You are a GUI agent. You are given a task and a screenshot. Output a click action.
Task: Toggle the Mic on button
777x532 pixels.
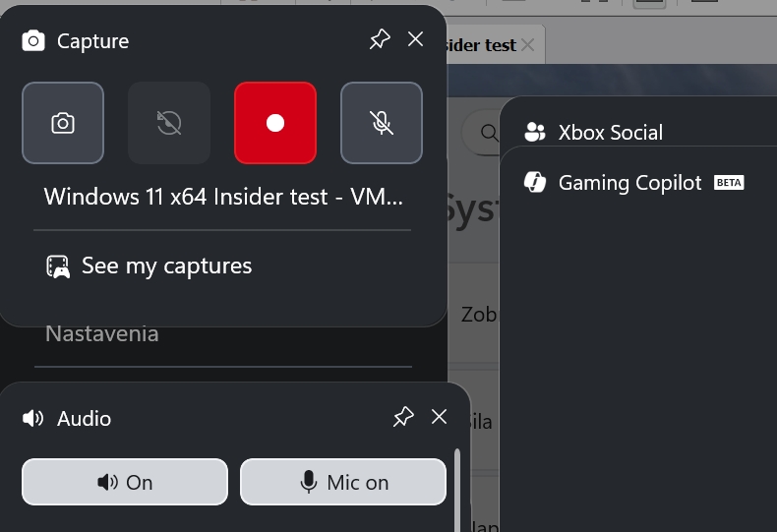point(343,482)
